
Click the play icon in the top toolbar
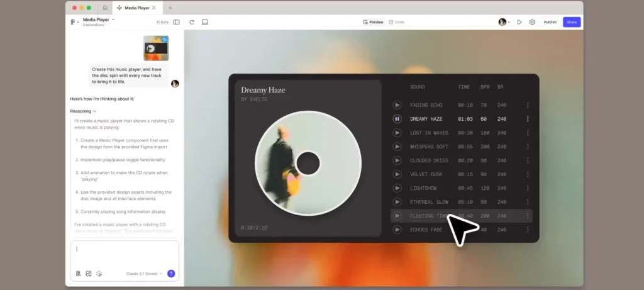(519, 22)
